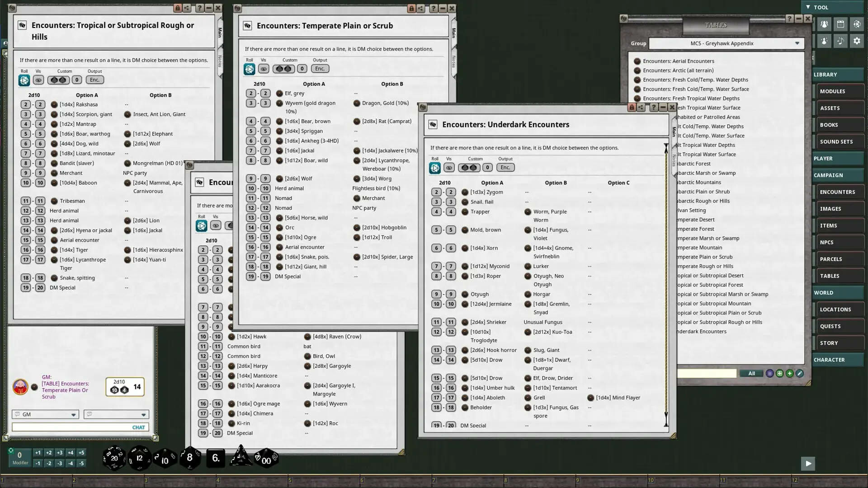Roll the d20 die in the dice tray
Image resolution: width=868 pixels, height=488 pixels.
click(113, 457)
